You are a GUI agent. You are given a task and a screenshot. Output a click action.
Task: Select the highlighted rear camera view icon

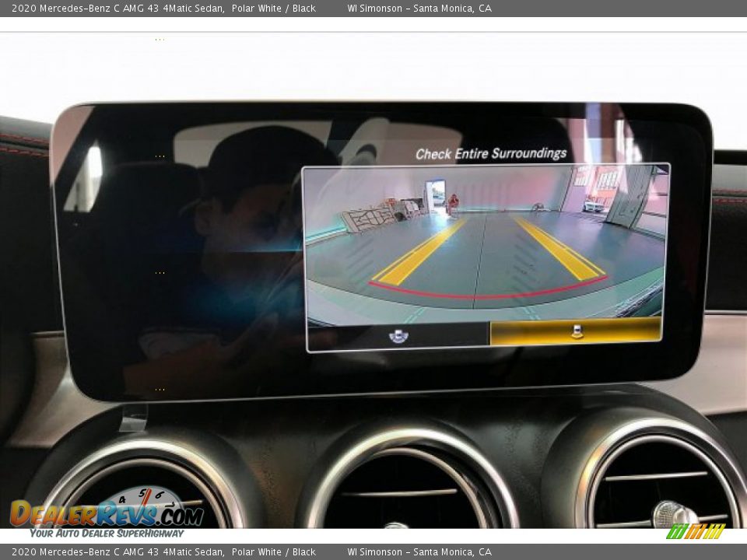576,331
